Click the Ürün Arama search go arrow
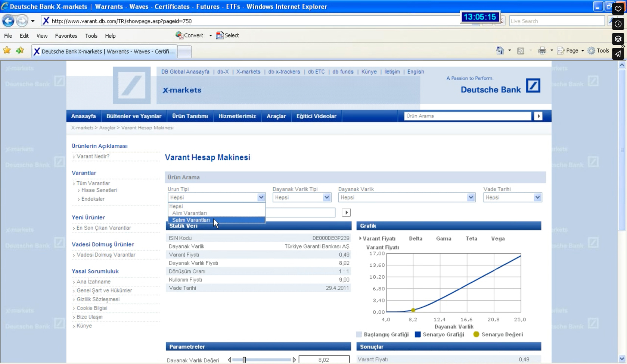Image resolution: width=627 pixels, height=364 pixels. point(538,116)
